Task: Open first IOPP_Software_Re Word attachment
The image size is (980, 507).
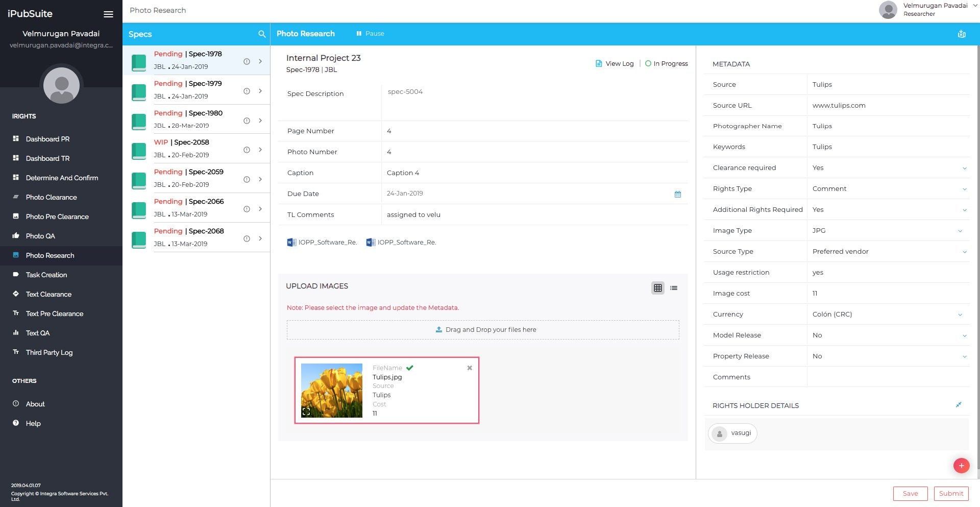Action: 322,243
